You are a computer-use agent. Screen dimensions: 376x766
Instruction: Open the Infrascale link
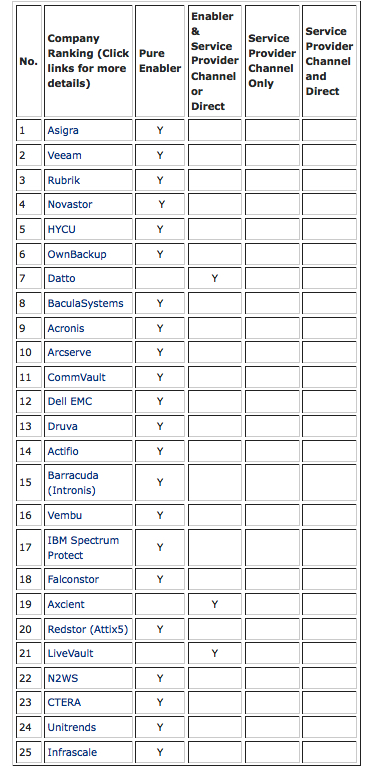[72, 752]
